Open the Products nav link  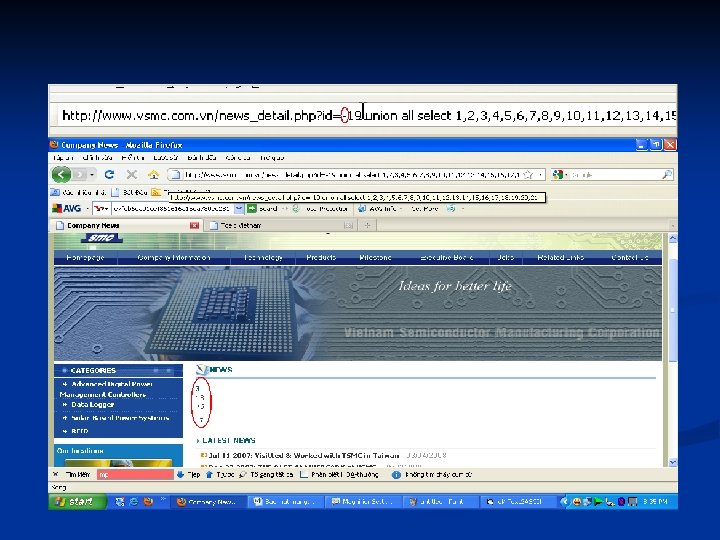coord(321,258)
